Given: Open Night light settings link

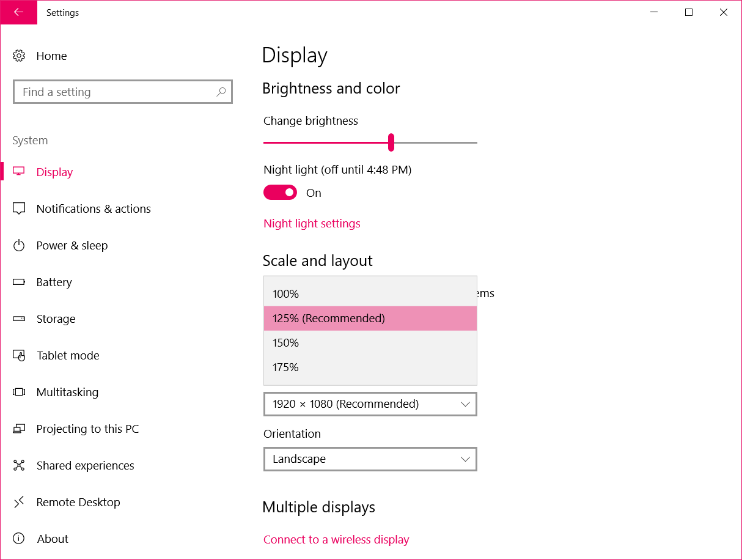Looking at the screenshot, I should [x=312, y=223].
